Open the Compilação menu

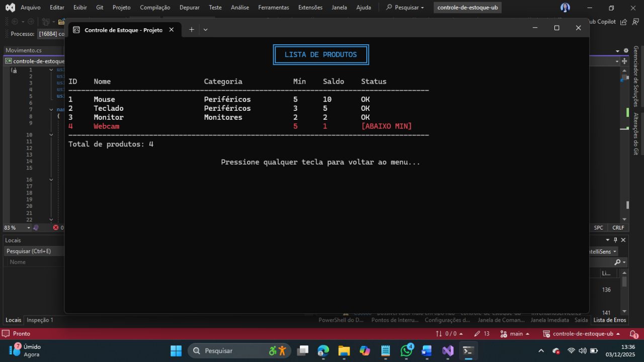click(155, 8)
